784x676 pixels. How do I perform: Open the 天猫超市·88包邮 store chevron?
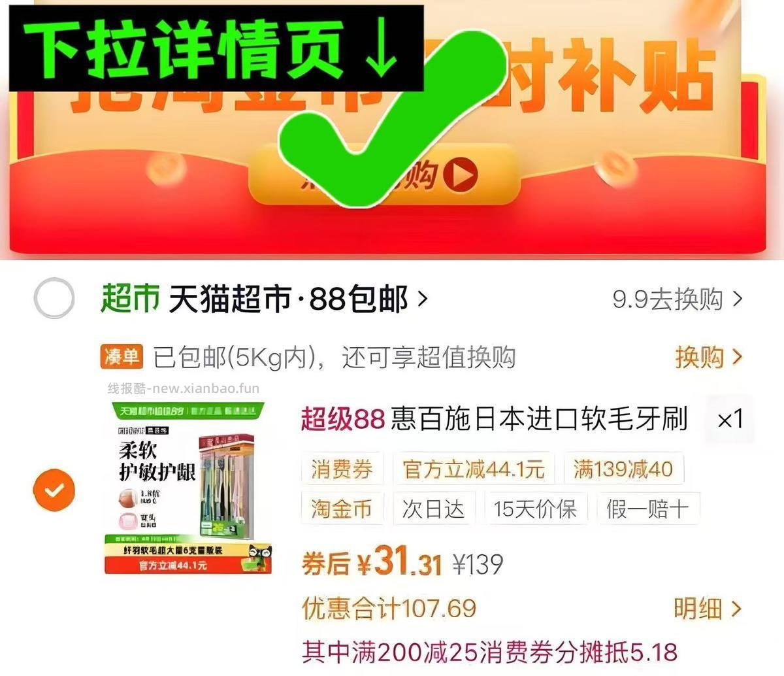423,299
